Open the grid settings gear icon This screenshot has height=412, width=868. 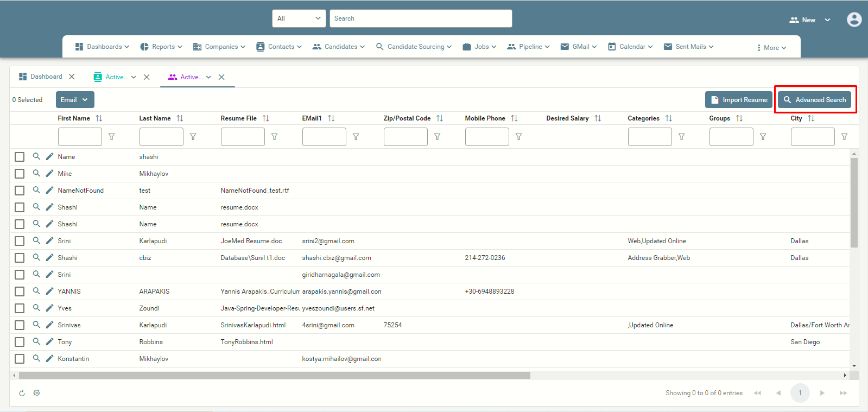[37, 393]
